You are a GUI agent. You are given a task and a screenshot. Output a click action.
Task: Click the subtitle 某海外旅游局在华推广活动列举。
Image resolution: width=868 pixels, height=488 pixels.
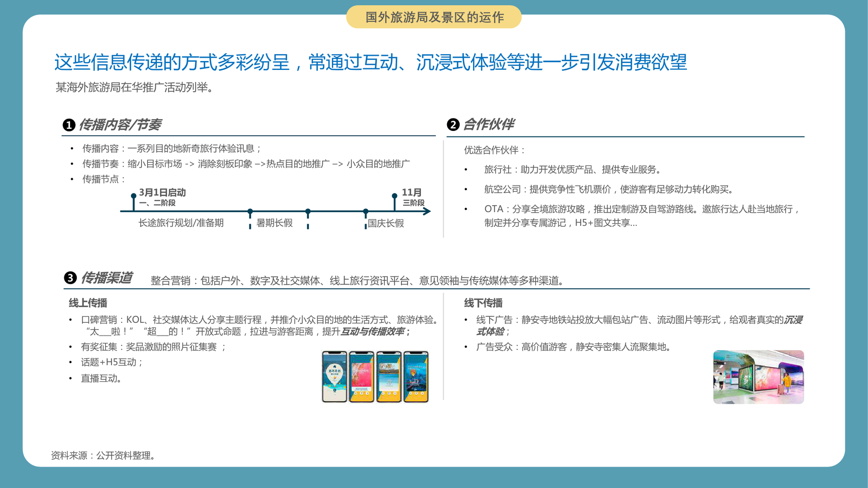pyautogui.click(x=134, y=87)
